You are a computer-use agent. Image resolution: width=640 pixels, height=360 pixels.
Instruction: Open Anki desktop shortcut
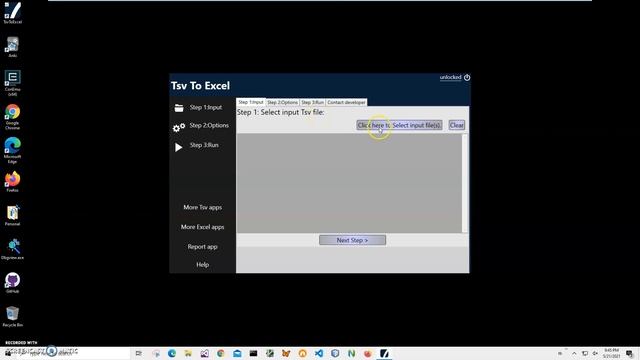(13, 47)
